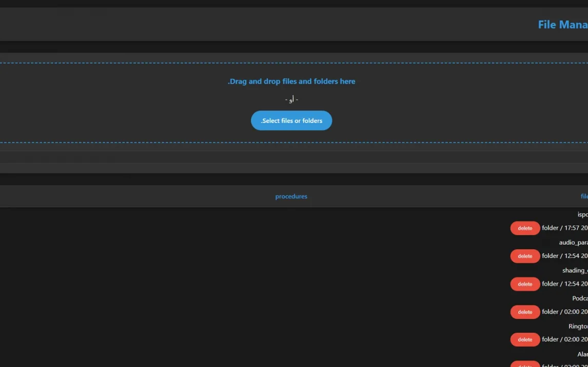588x367 pixels.
Task: Click the Select files or folders button
Action: click(291, 120)
